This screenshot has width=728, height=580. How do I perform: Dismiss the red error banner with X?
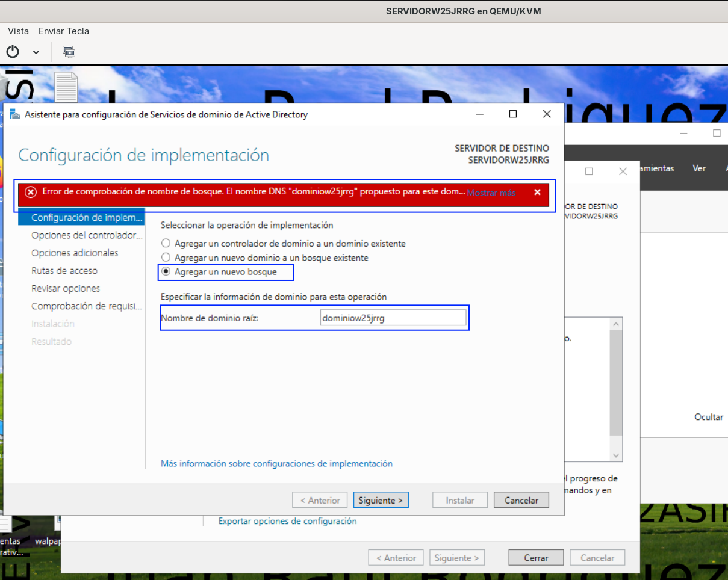pyautogui.click(x=537, y=192)
